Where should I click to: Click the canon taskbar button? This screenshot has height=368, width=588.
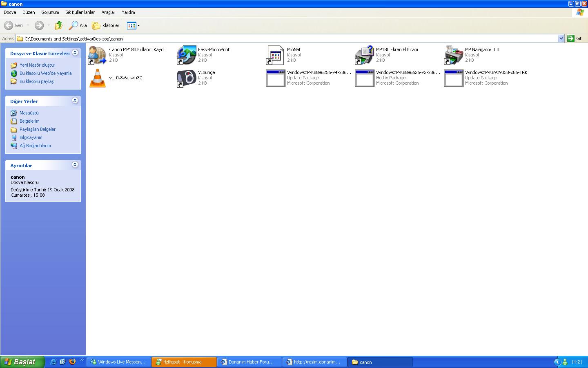(x=380, y=362)
